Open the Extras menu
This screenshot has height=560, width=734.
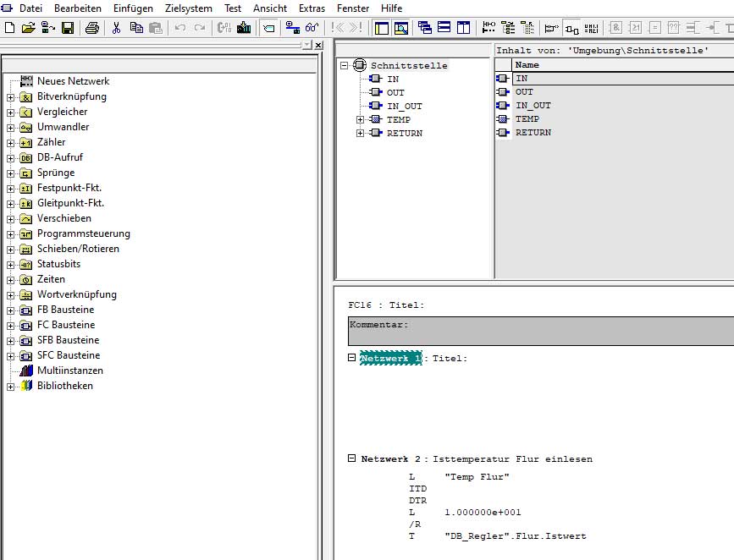[312, 8]
